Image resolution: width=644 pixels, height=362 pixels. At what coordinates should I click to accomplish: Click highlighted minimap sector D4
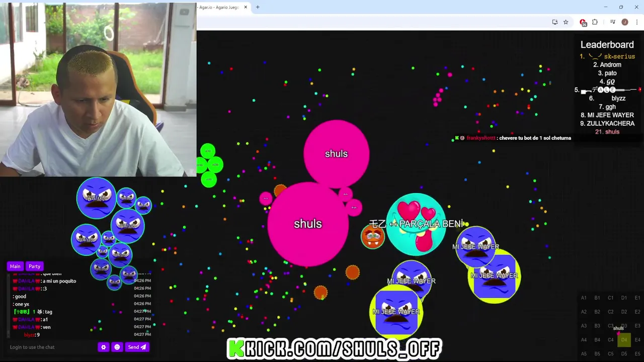tap(624, 340)
